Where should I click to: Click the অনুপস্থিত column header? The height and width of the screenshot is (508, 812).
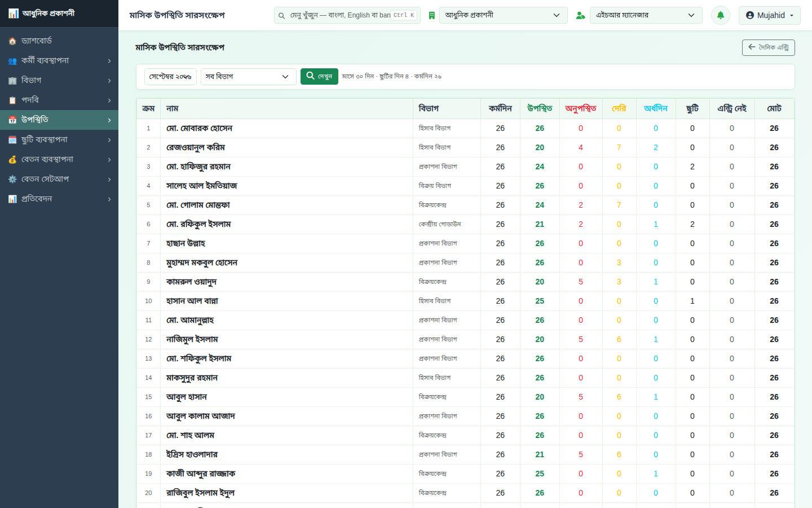(x=581, y=108)
